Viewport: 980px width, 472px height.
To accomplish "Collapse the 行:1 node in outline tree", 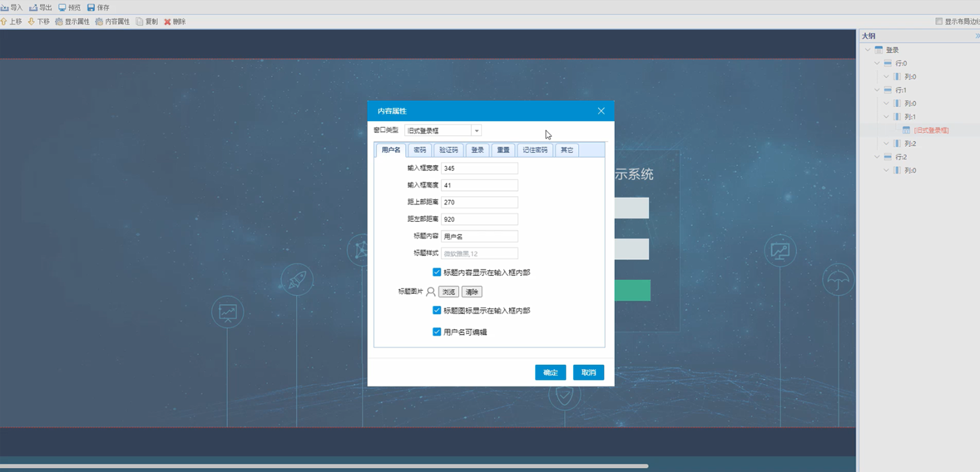I will 877,90.
